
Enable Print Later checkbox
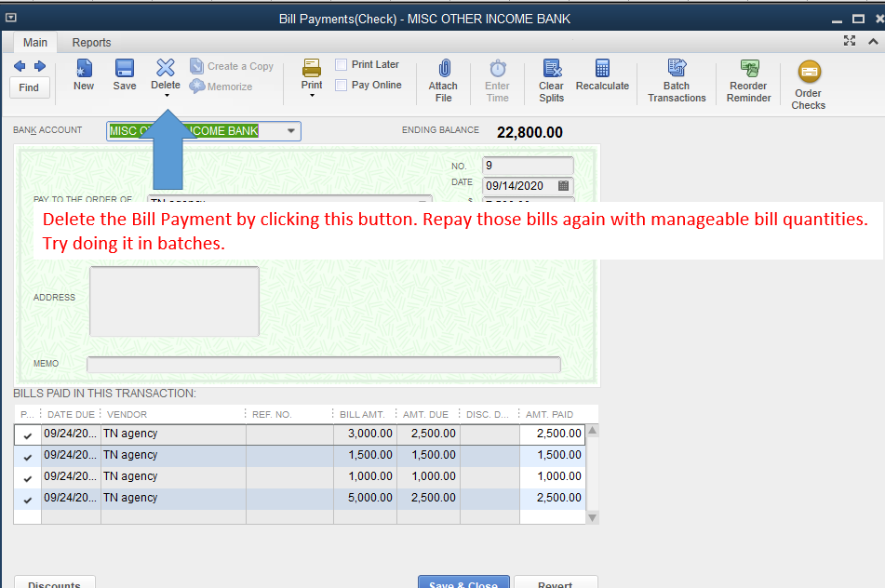[x=341, y=64]
